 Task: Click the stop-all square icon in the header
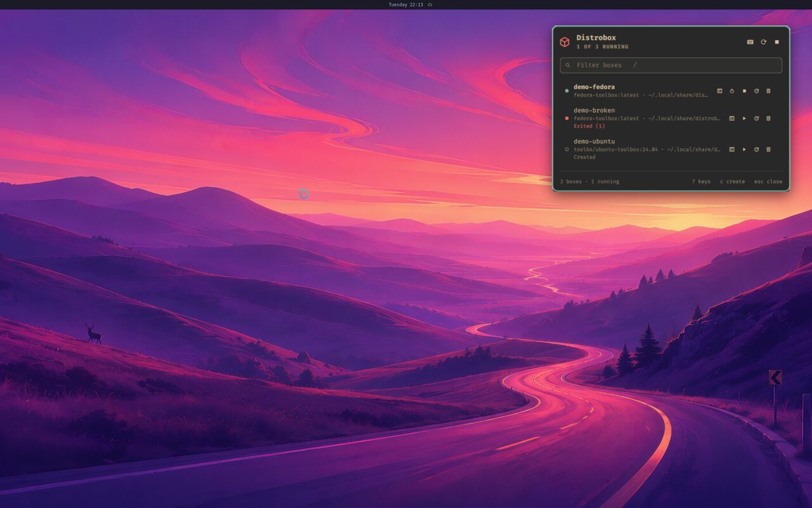coord(777,42)
